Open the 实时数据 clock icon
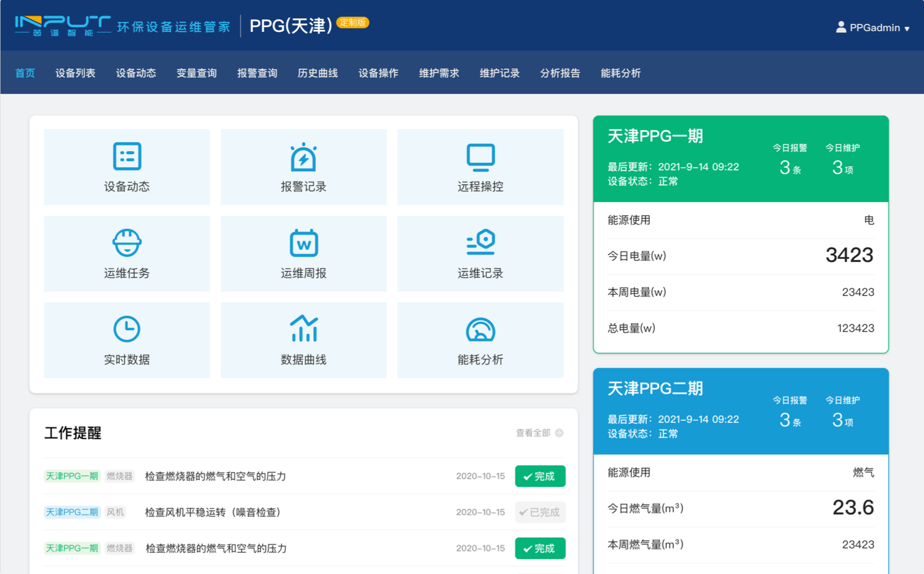The height and width of the screenshot is (574, 924). point(127,329)
